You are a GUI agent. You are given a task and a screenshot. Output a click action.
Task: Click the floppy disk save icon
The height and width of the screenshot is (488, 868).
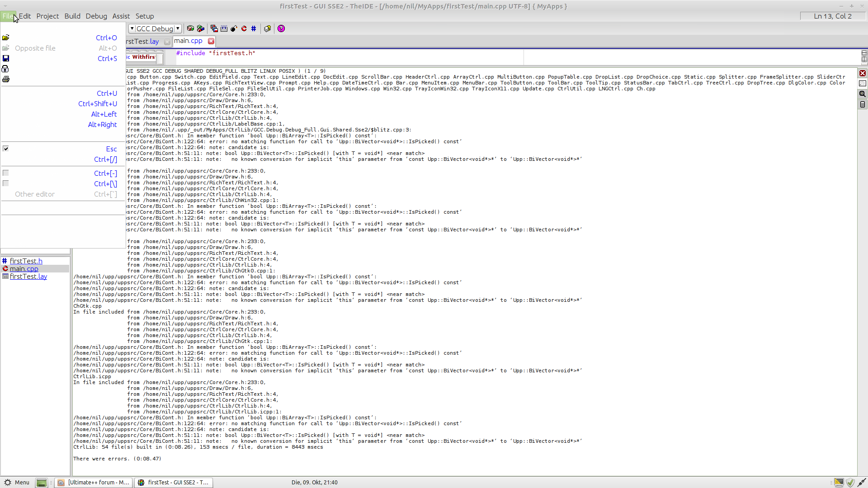(x=6, y=58)
